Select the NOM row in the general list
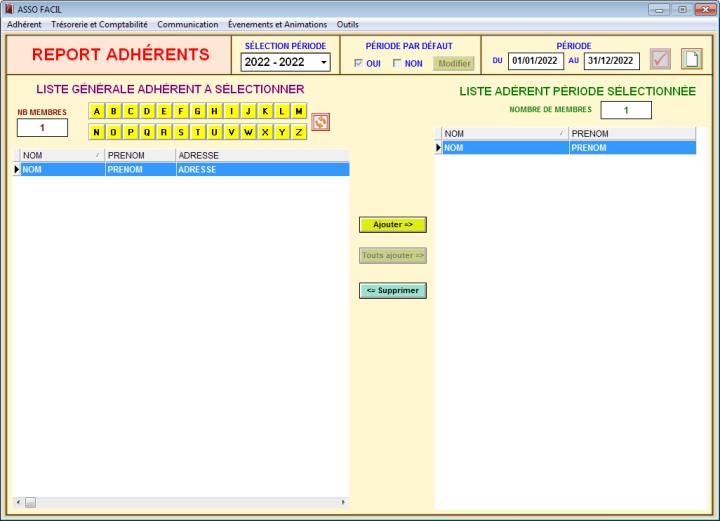720x521 pixels. pos(60,170)
